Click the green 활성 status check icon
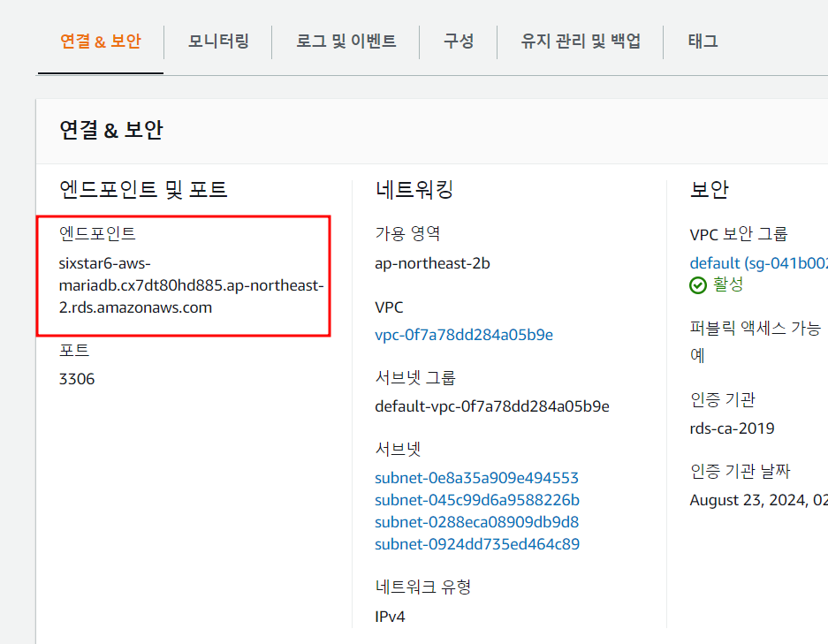Viewport: 828px width, 644px height. (x=698, y=285)
